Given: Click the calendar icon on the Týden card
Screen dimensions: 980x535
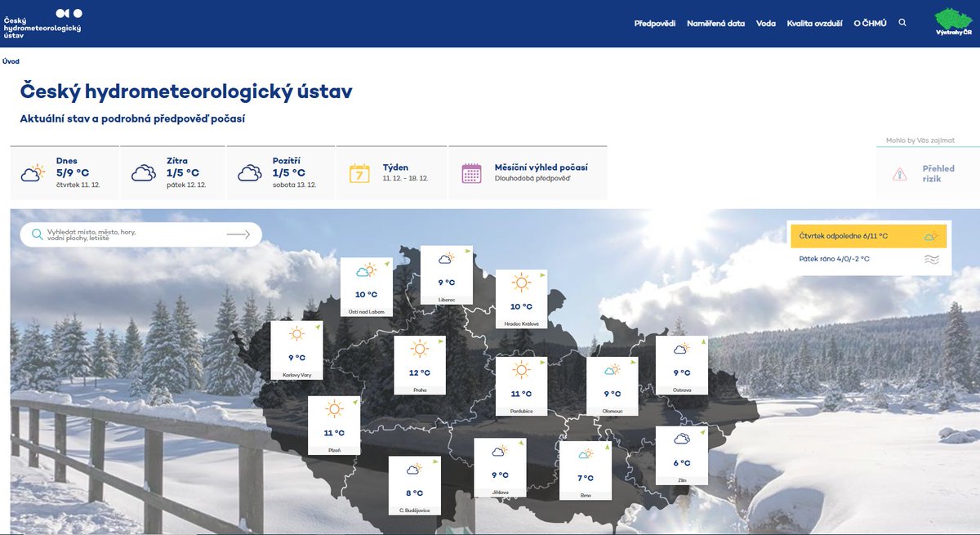Looking at the screenshot, I should point(360,172).
